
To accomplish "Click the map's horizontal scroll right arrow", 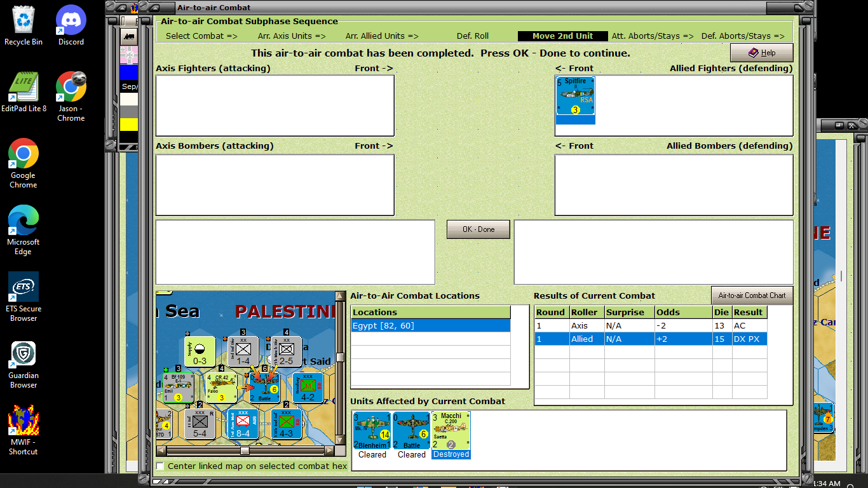I will coord(329,451).
